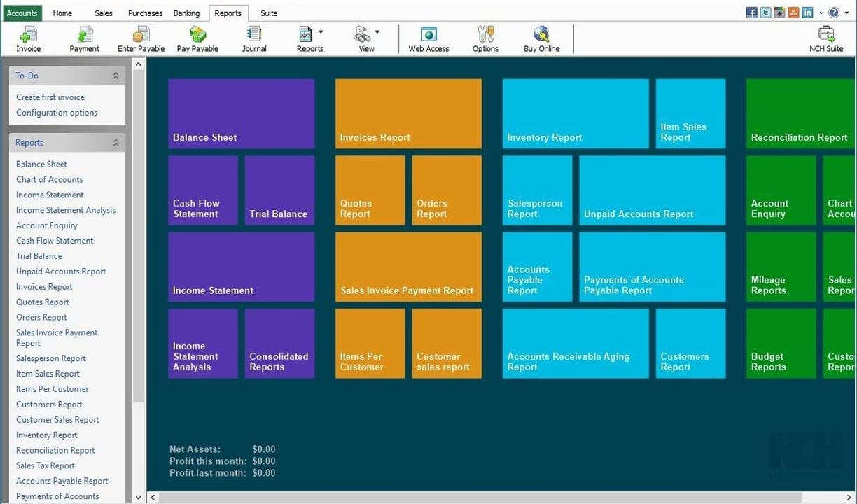Open the Invoices Report tile

(x=408, y=113)
